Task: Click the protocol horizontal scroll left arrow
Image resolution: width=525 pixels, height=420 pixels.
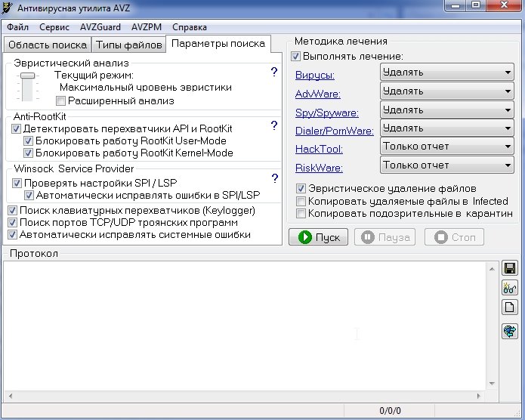Action: click(x=11, y=396)
